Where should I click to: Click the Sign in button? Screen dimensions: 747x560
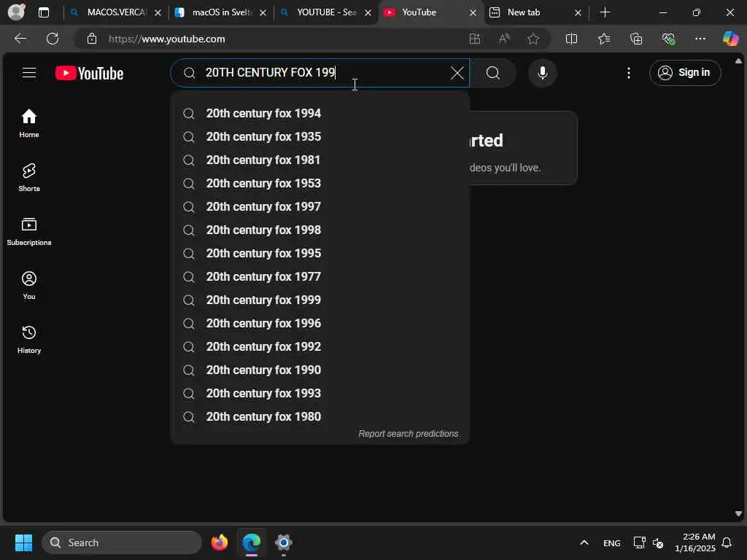tap(684, 73)
